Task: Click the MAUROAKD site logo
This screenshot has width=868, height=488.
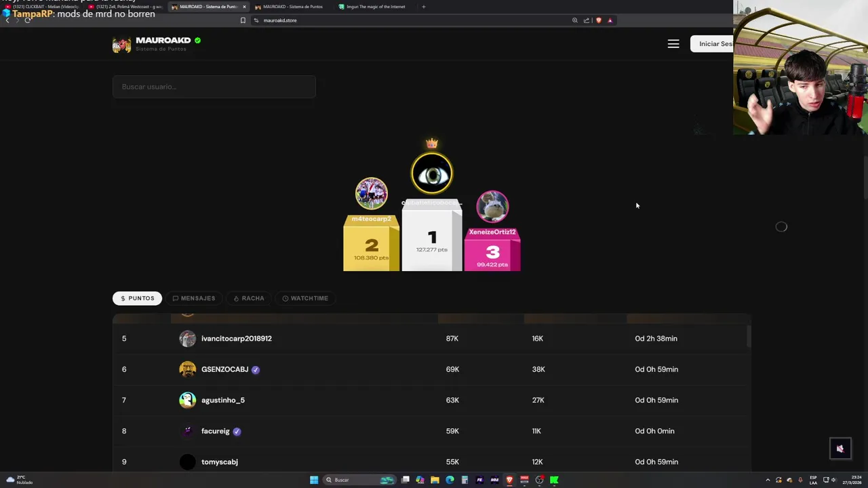Action: [121, 44]
